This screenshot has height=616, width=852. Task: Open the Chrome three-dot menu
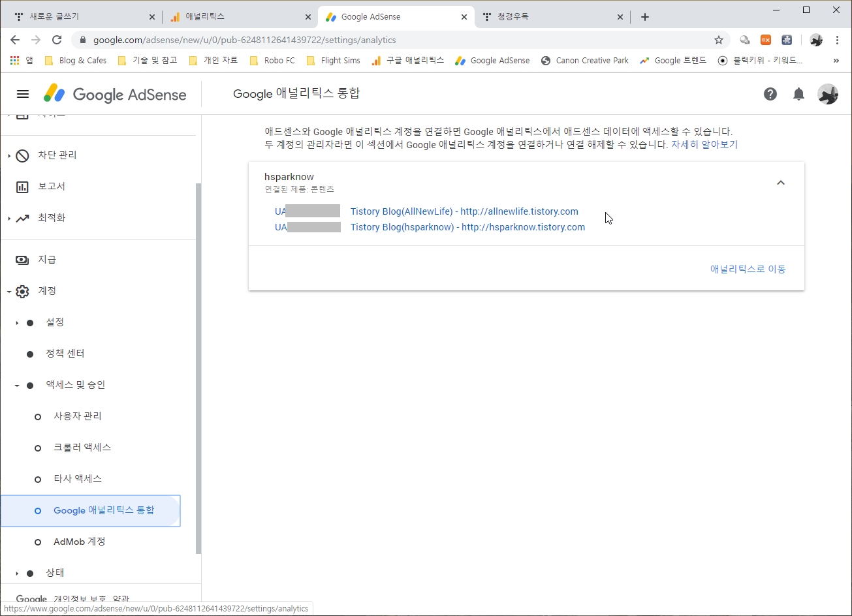tap(837, 40)
